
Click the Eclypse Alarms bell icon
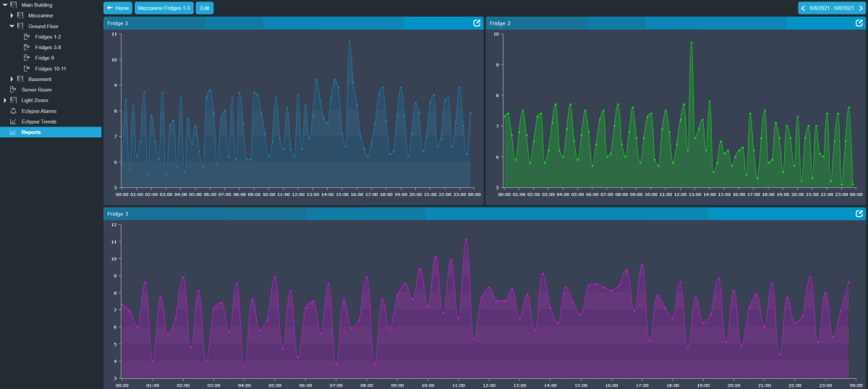coord(13,111)
